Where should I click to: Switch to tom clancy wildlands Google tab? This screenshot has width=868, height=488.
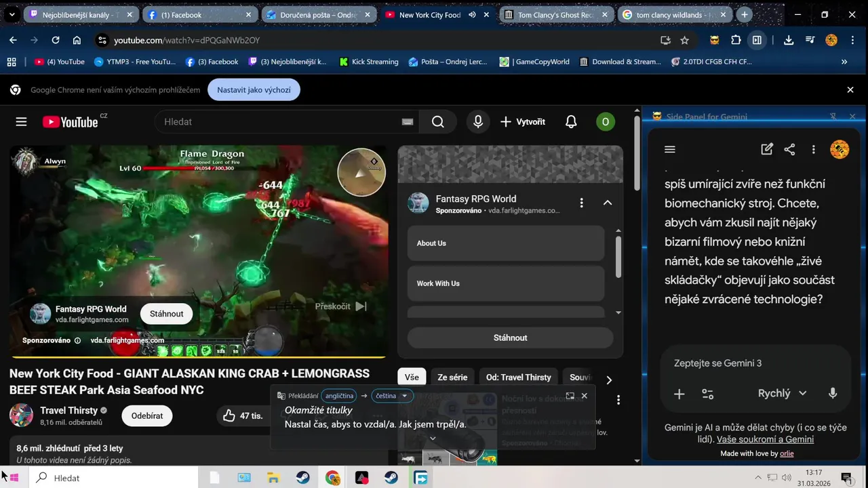(675, 14)
